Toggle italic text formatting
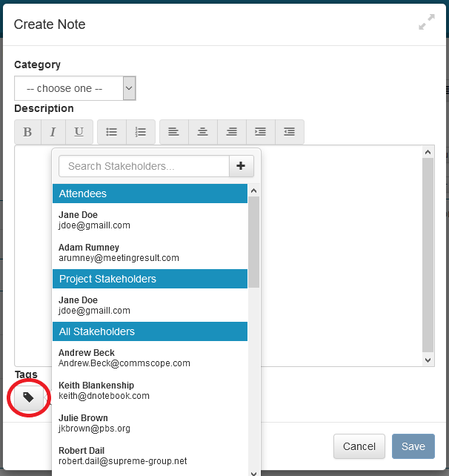 [x=53, y=132]
